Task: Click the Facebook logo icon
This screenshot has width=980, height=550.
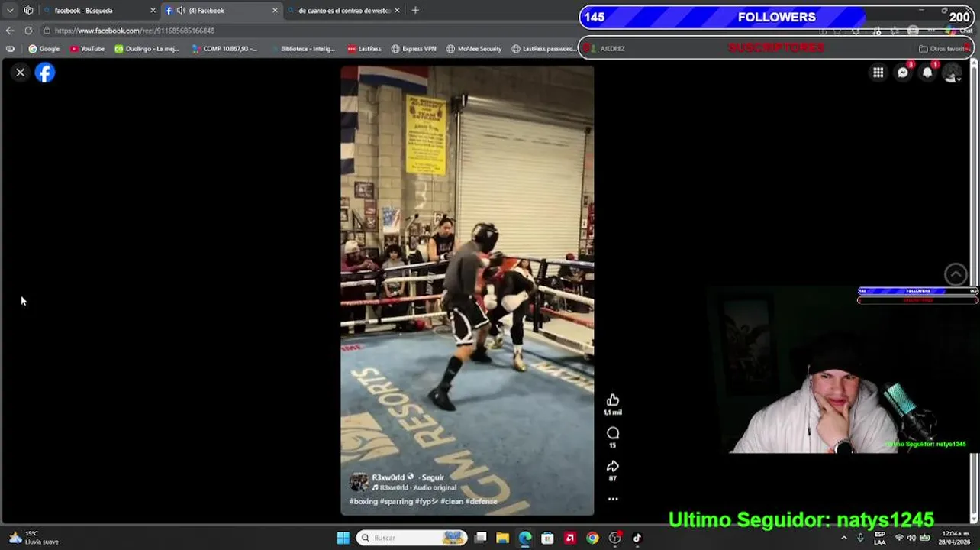Action: click(x=45, y=73)
